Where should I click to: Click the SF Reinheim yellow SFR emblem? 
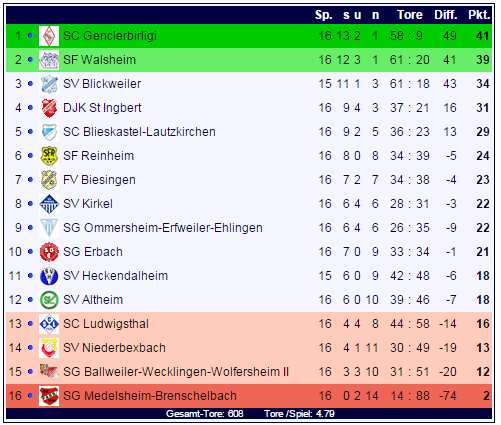49,156
